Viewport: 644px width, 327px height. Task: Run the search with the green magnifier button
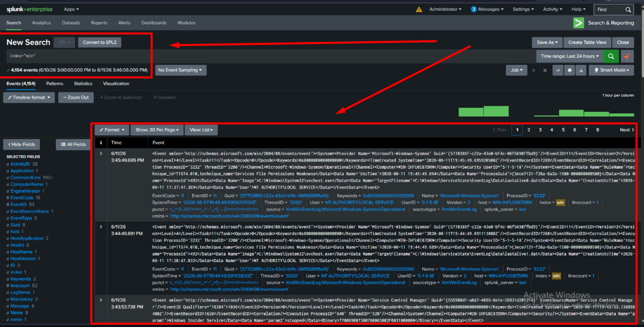pos(611,56)
